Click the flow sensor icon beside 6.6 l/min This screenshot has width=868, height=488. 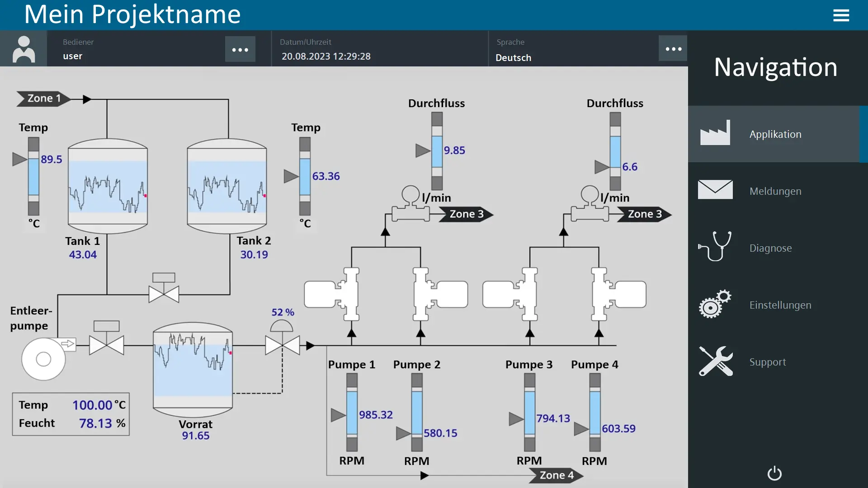[590, 204]
